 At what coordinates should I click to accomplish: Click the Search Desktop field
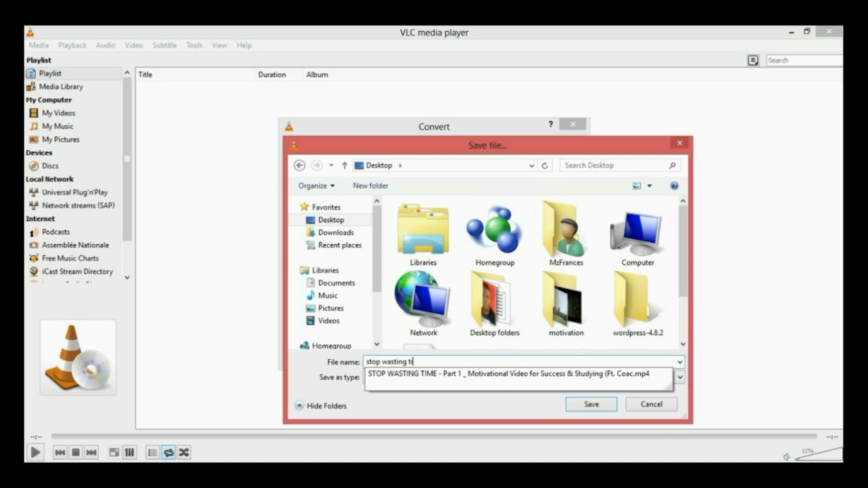coord(620,165)
